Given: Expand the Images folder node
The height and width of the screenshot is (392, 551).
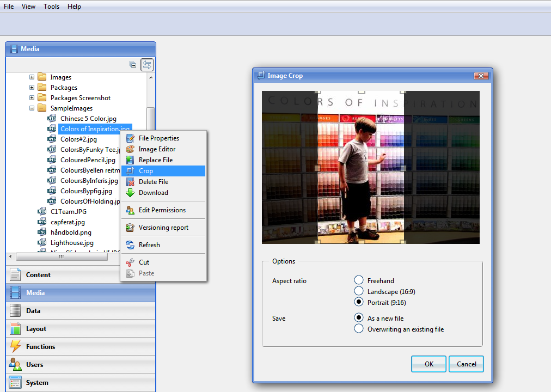Looking at the screenshot, I should coord(32,77).
